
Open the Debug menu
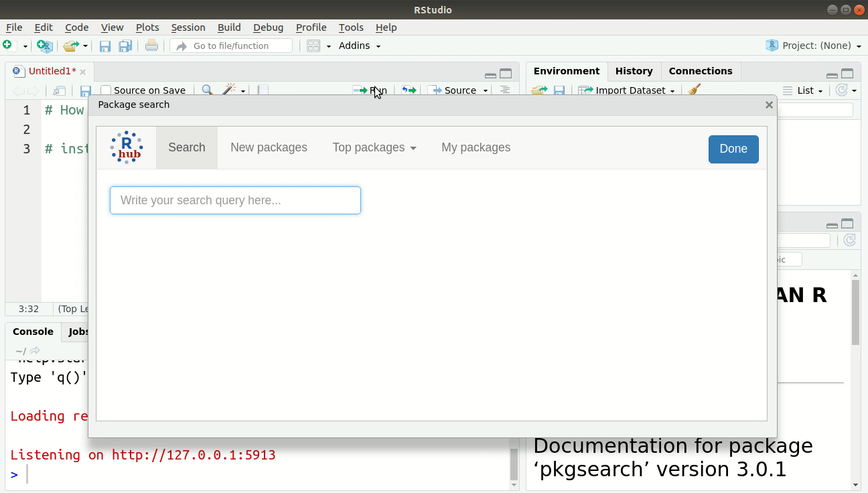coord(268,27)
